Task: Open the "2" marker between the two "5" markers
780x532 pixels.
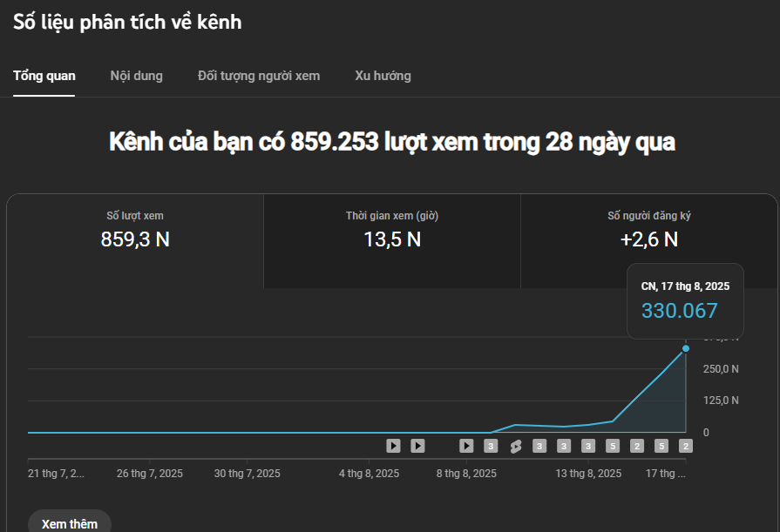Action: click(x=637, y=446)
